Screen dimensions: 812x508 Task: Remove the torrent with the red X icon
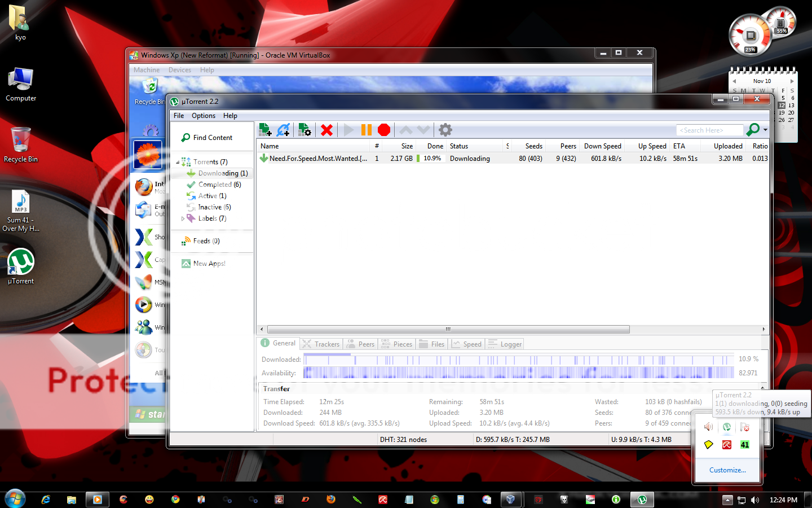tap(326, 130)
